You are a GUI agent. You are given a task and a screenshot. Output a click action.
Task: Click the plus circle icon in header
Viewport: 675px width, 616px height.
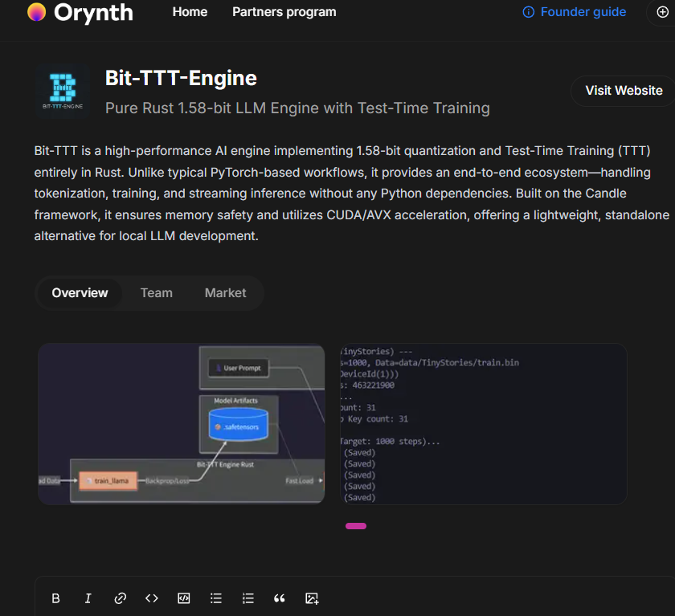click(x=662, y=12)
